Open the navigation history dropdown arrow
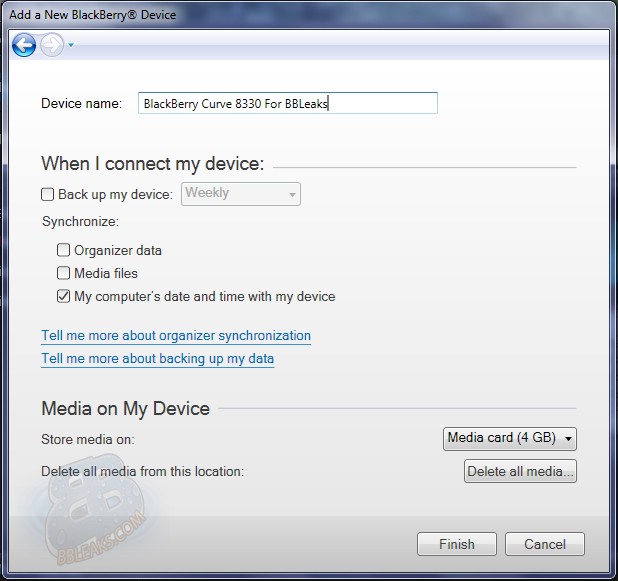 71,45
